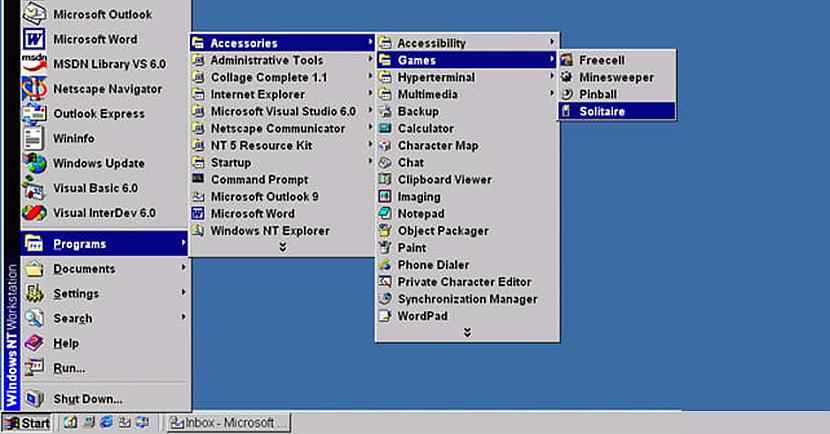Click first quick launch icon beside Start

coord(70,422)
